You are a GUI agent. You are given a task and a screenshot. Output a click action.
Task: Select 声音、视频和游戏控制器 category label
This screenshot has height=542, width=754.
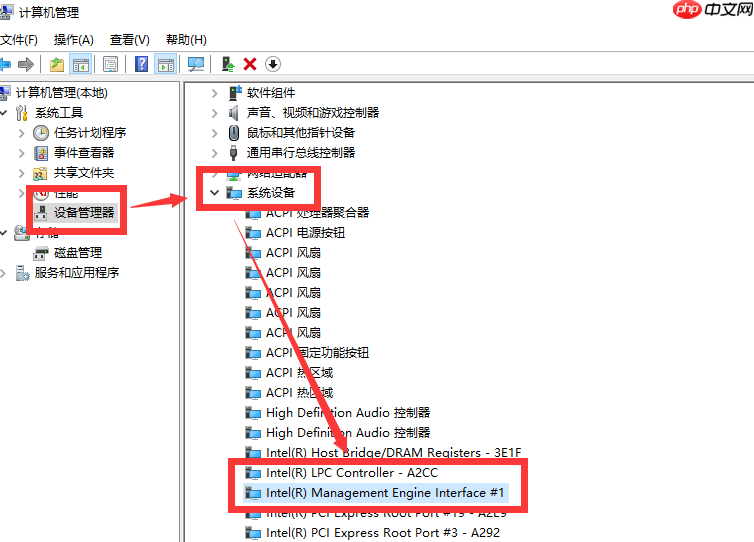[x=313, y=113]
